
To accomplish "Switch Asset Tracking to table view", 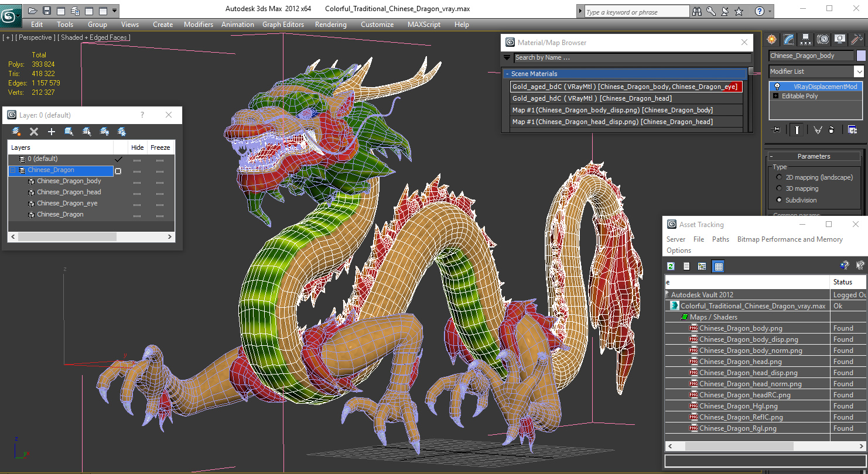I will click(x=718, y=266).
